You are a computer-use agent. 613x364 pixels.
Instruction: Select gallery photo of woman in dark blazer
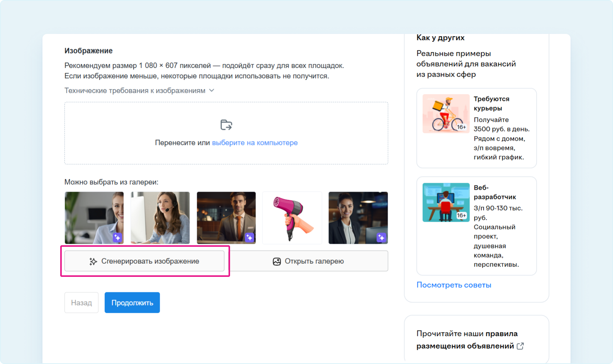(x=358, y=218)
